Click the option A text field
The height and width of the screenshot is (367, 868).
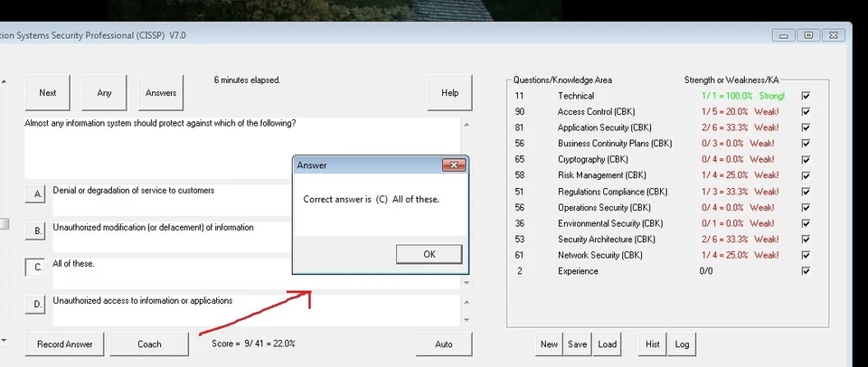[x=172, y=201]
